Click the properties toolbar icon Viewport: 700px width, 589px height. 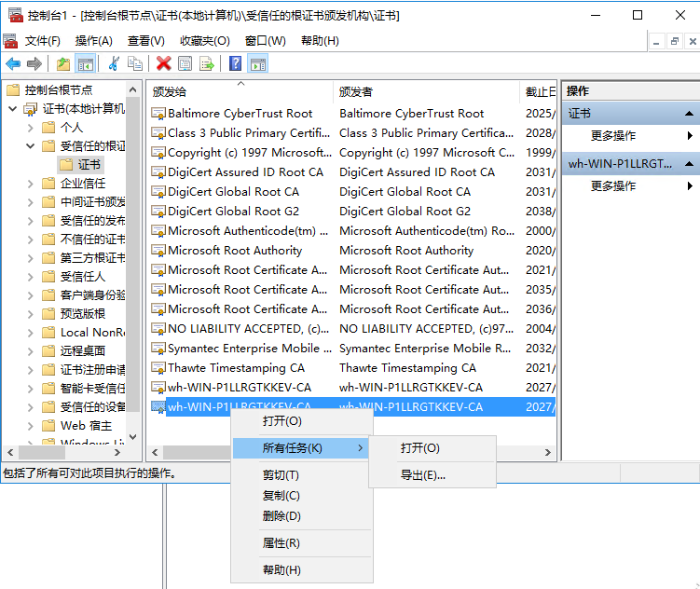pos(185,63)
